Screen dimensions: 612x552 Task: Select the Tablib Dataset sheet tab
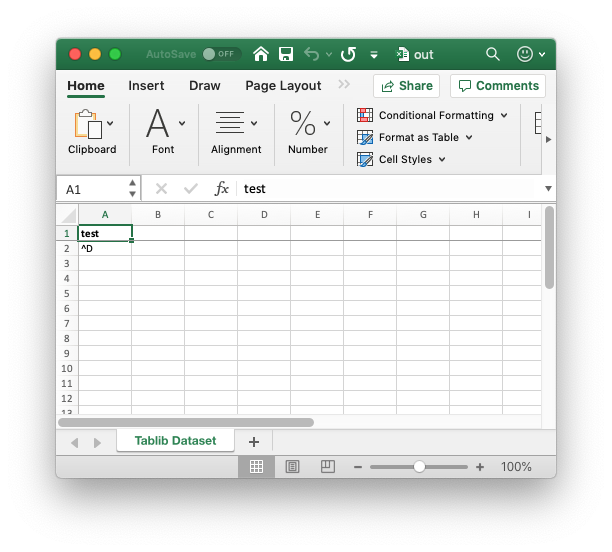[175, 441]
